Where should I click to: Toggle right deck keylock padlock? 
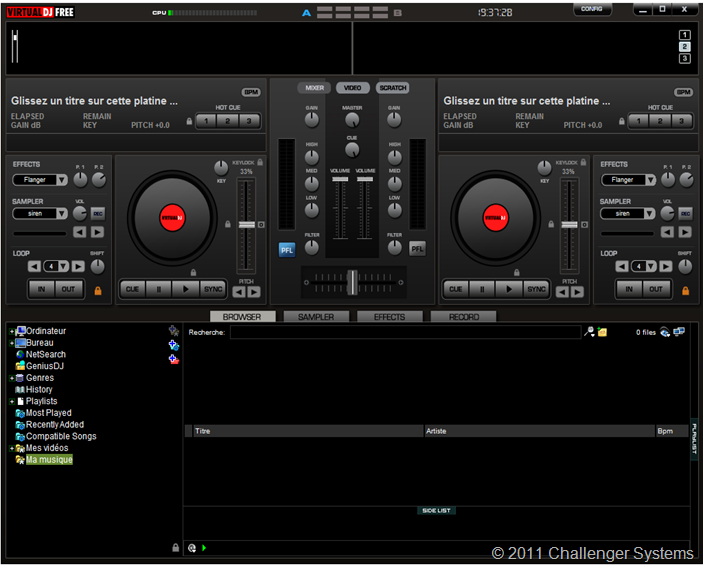pyautogui.click(x=583, y=162)
